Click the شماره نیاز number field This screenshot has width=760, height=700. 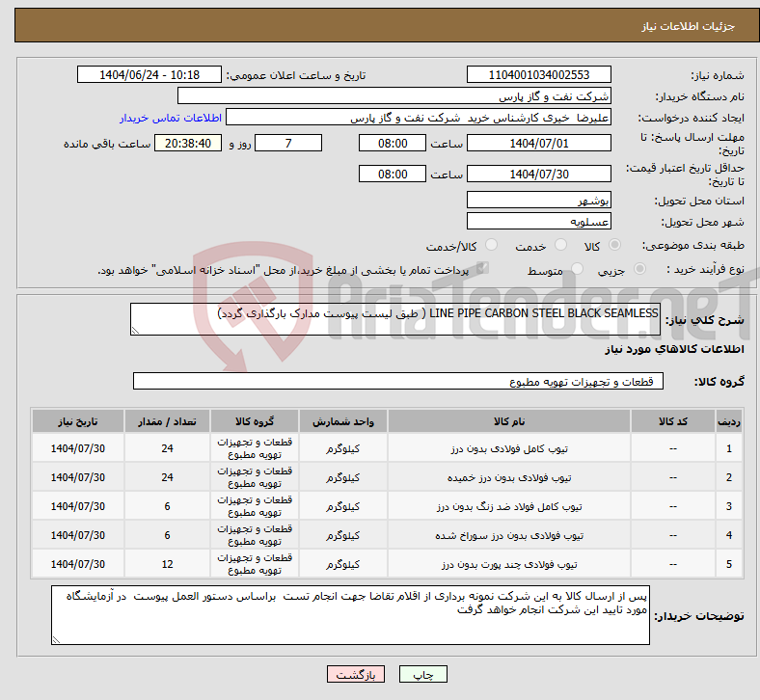pyautogui.click(x=538, y=75)
